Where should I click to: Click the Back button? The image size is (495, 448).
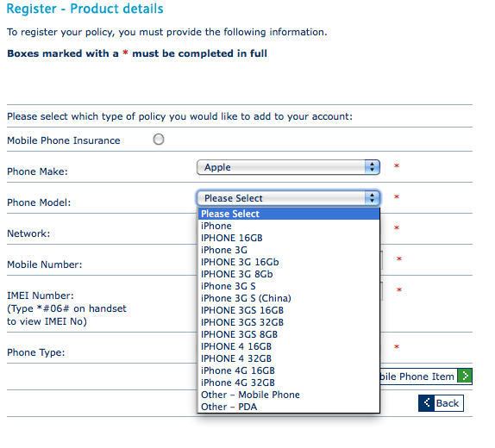(441, 403)
